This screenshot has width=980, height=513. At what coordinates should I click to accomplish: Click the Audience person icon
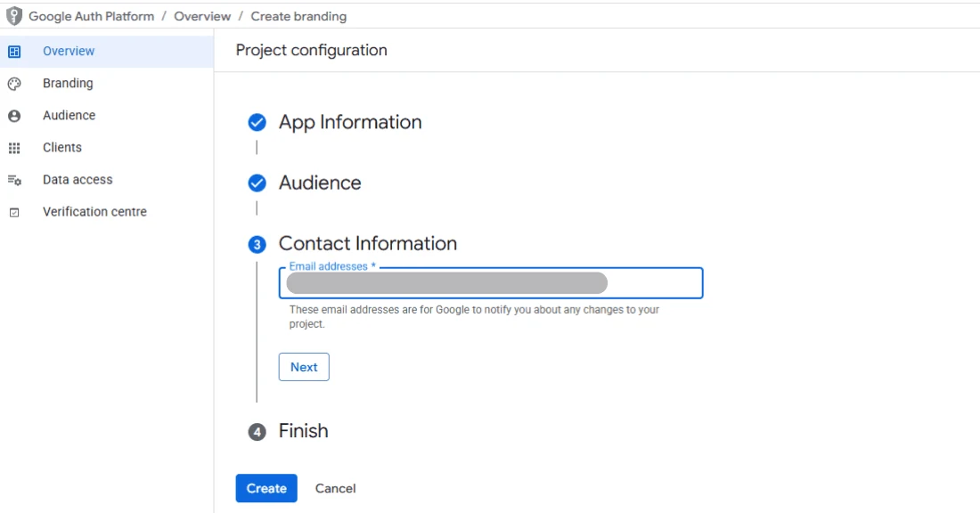(x=14, y=116)
